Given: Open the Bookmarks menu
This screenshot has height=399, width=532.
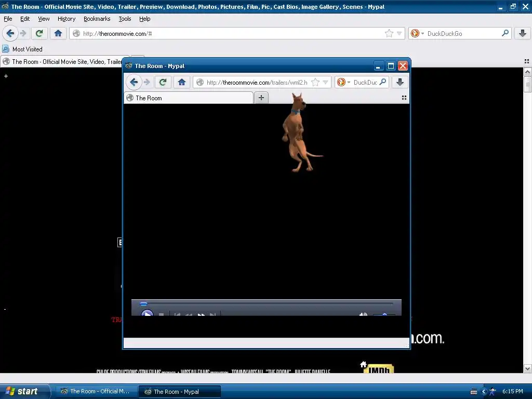Looking at the screenshot, I should (x=97, y=19).
